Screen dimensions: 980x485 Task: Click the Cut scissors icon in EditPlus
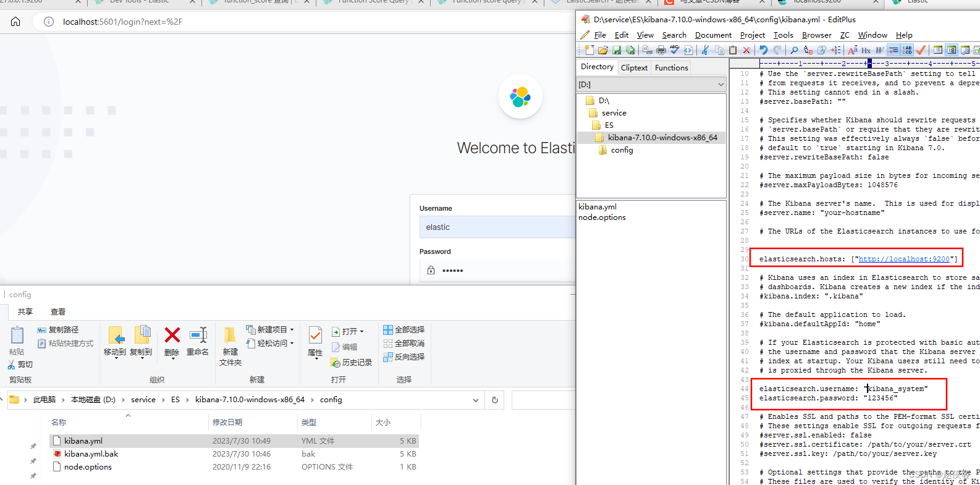coord(705,50)
